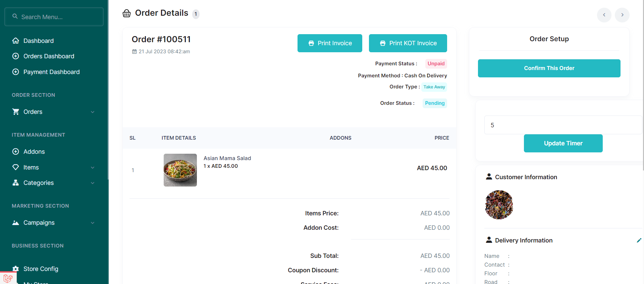This screenshot has height=284, width=644.
Task: Open Orders Dashboard from the sidebar
Action: point(49,56)
